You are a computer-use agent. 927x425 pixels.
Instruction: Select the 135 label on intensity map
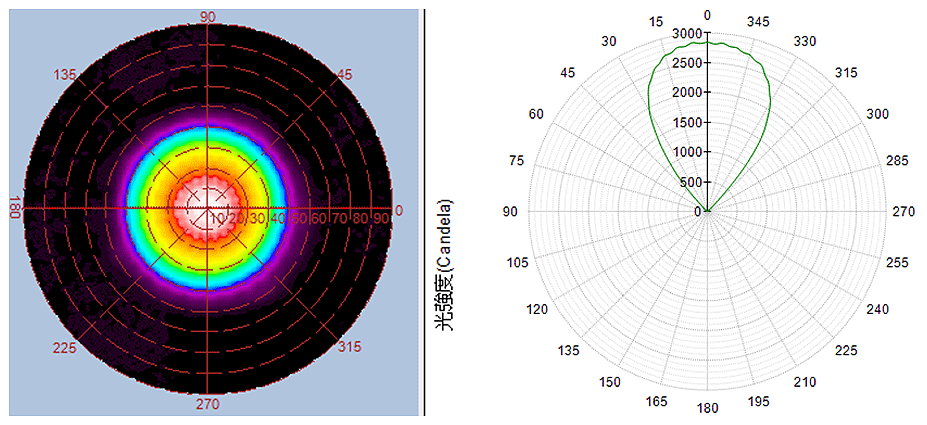66,75
